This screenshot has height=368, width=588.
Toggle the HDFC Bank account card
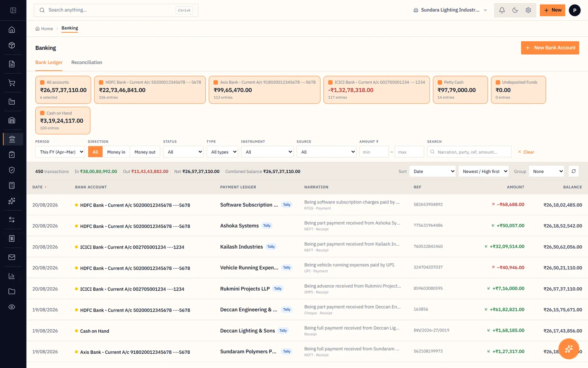click(x=150, y=90)
